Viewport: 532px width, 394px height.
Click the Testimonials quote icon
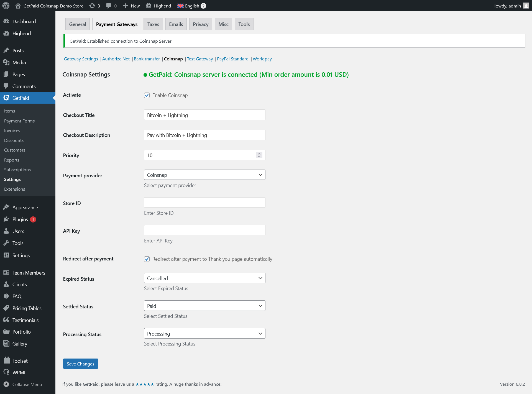(x=6, y=320)
